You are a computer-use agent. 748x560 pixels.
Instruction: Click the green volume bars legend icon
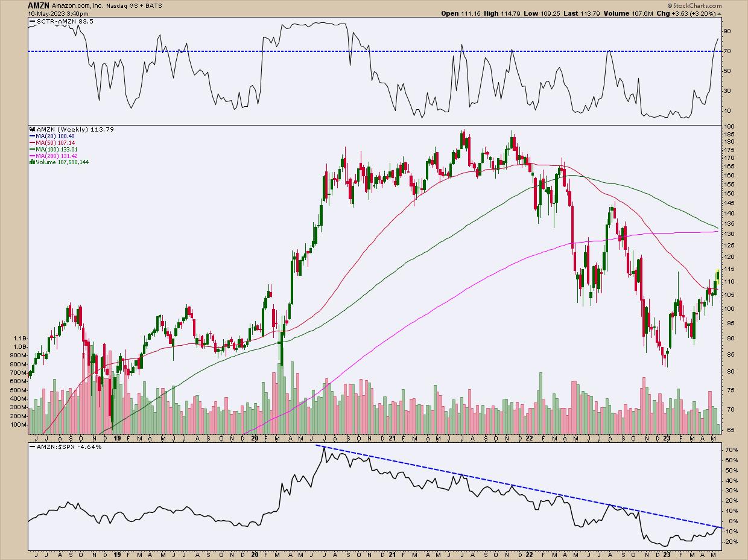[31, 162]
